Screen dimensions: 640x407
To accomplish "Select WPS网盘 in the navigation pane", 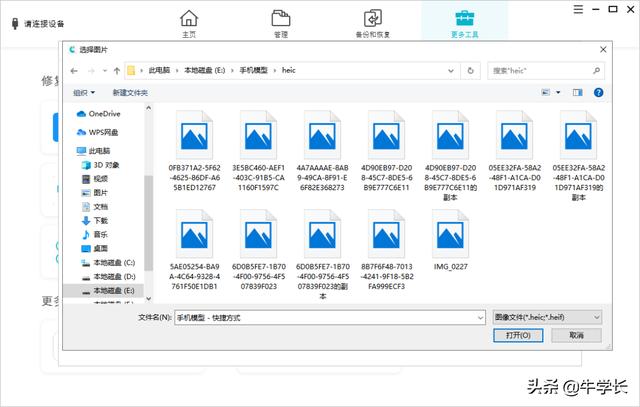I will (98, 132).
